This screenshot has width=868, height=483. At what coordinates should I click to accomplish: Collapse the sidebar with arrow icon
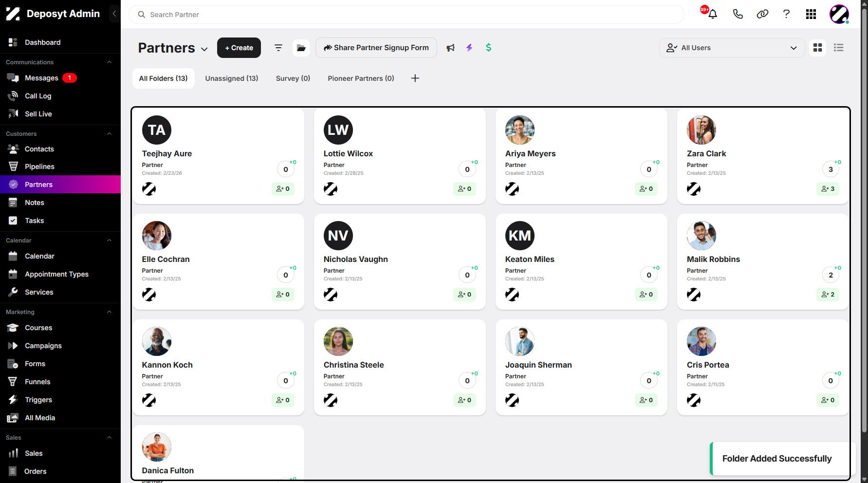point(114,14)
